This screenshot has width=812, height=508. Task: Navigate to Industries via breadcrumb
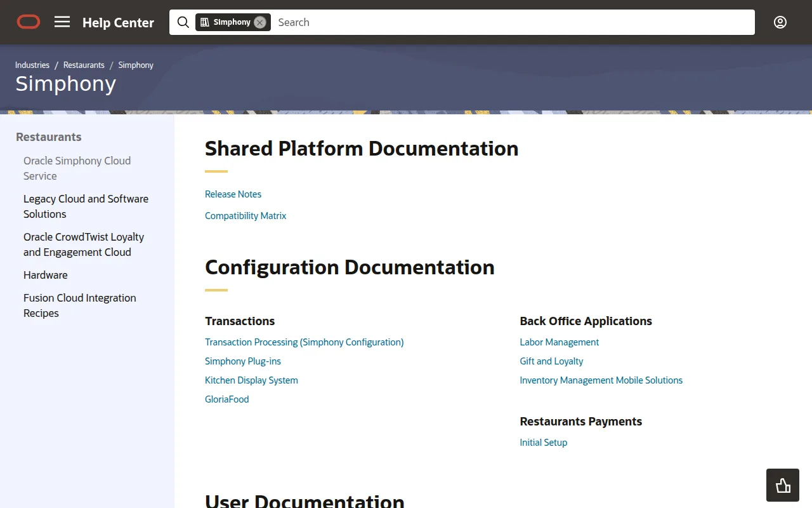[x=32, y=65]
